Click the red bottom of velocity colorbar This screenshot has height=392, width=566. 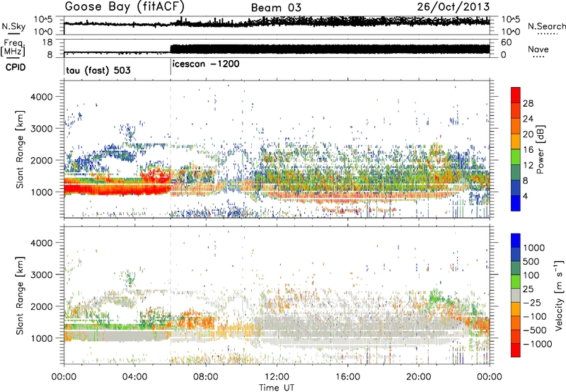[516, 350]
